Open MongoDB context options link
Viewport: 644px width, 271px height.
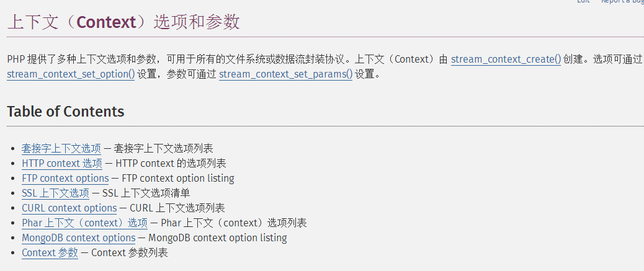pyautogui.click(x=78, y=238)
